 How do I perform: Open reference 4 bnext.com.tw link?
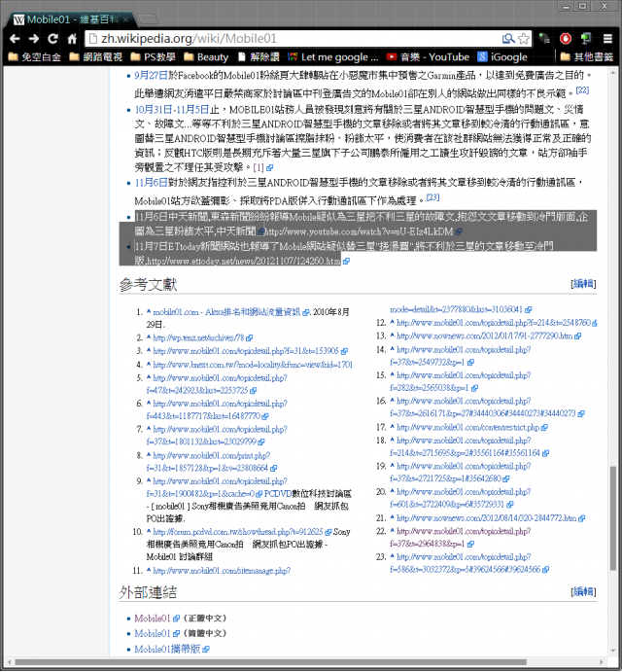click(253, 365)
